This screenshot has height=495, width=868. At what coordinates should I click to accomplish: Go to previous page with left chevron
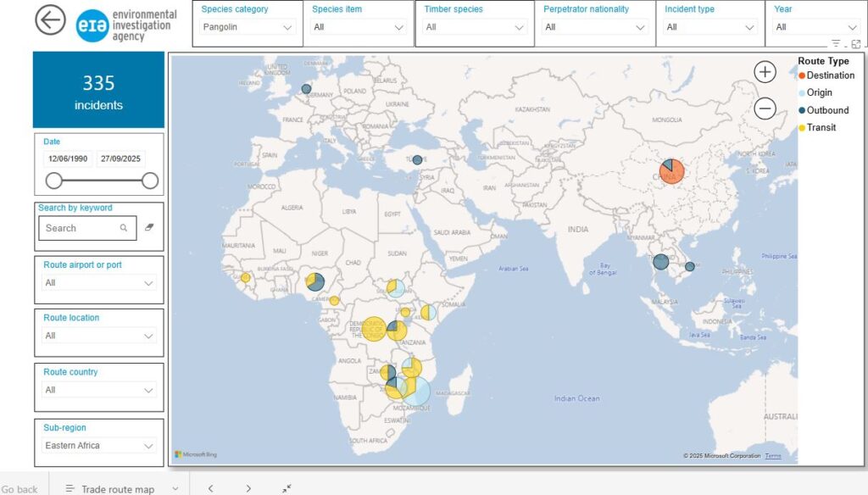210,488
